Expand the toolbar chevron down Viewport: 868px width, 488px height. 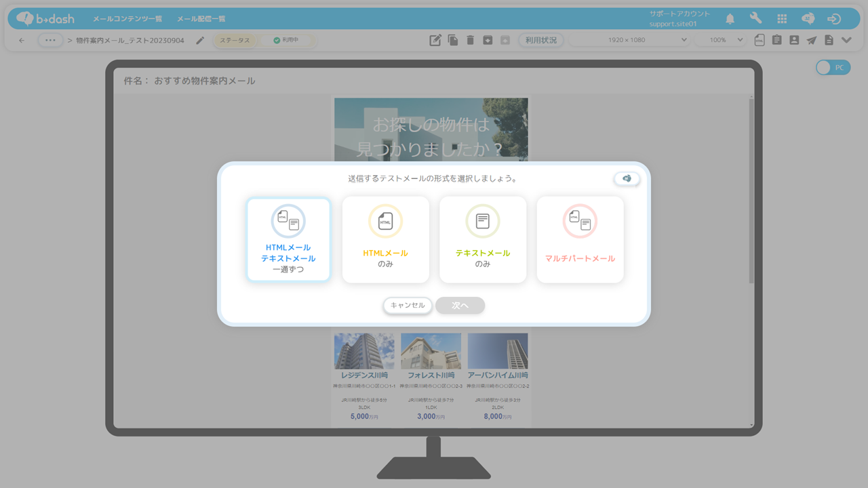click(x=846, y=40)
